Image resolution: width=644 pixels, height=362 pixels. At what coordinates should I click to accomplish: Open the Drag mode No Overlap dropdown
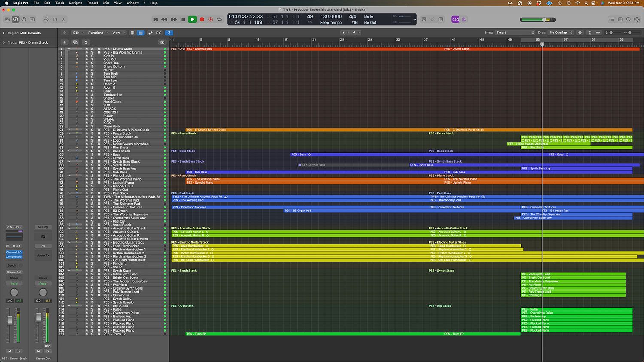pos(561,33)
